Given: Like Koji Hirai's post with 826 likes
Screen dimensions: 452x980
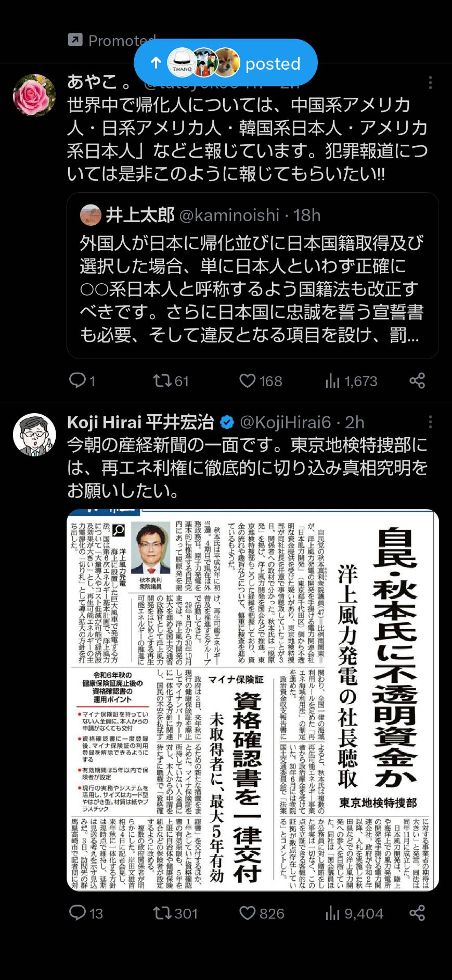Looking at the screenshot, I should pyautogui.click(x=247, y=913).
